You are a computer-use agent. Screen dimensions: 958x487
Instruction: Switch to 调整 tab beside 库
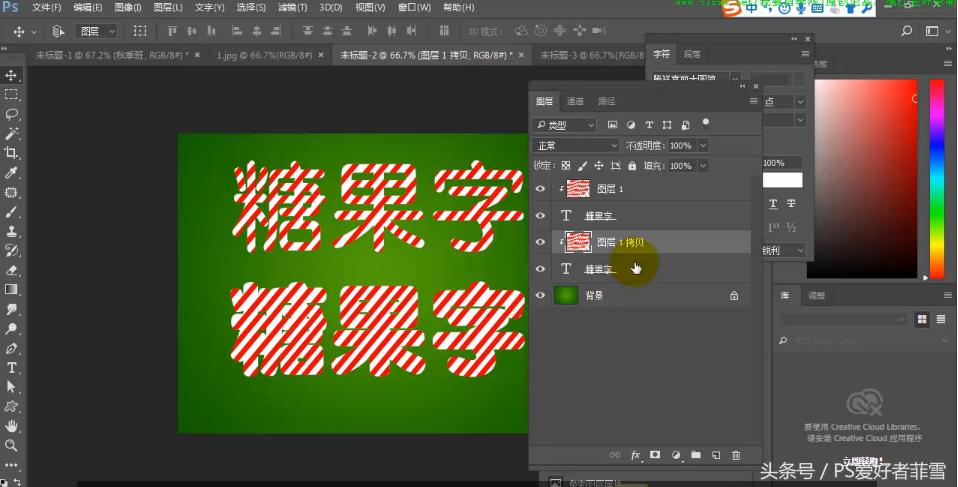tap(816, 295)
